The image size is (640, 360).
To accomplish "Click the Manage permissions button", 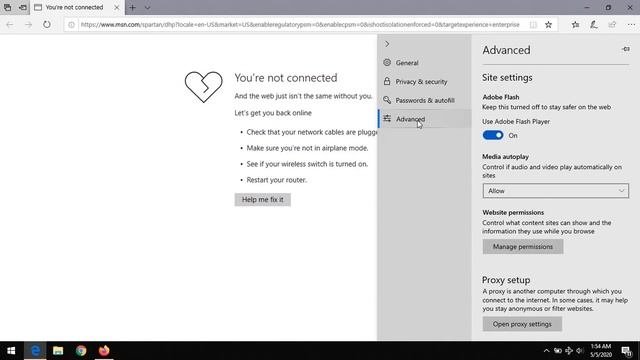I will 523,247.
